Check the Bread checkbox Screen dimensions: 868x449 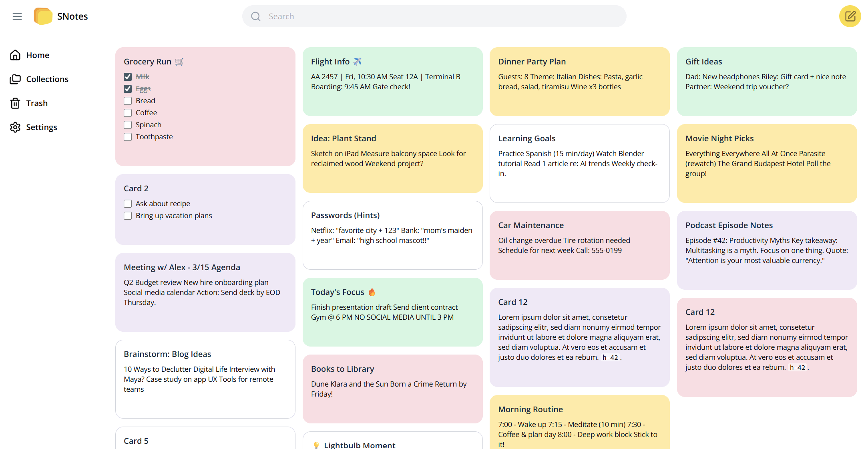128,101
